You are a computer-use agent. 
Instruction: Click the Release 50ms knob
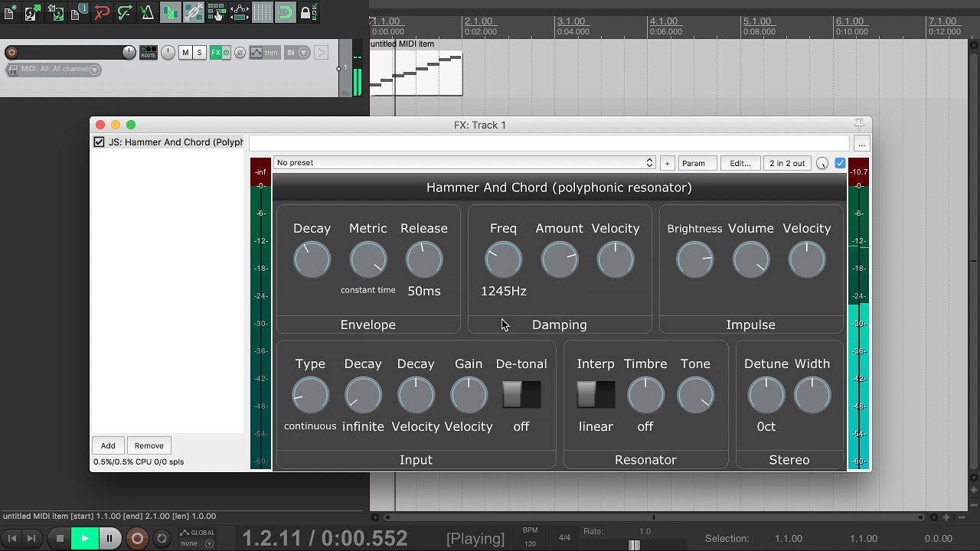(424, 260)
